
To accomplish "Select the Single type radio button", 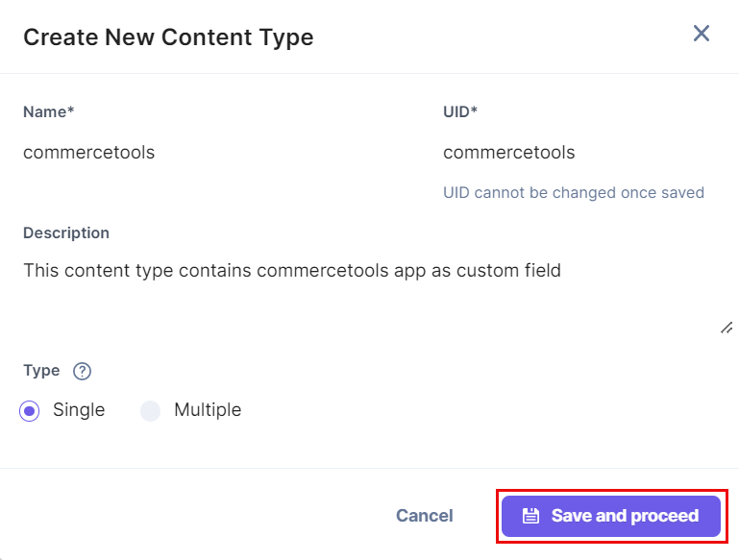I will click(x=29, y=411).
